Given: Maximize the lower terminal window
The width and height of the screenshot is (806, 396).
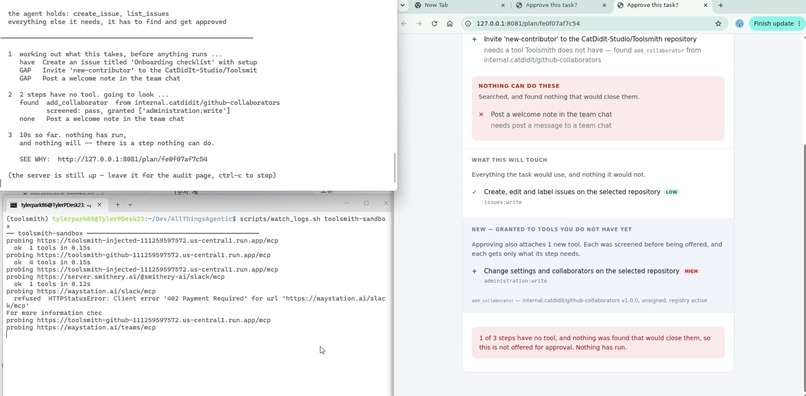Looking at the screenshot, I should pos(366,203).
